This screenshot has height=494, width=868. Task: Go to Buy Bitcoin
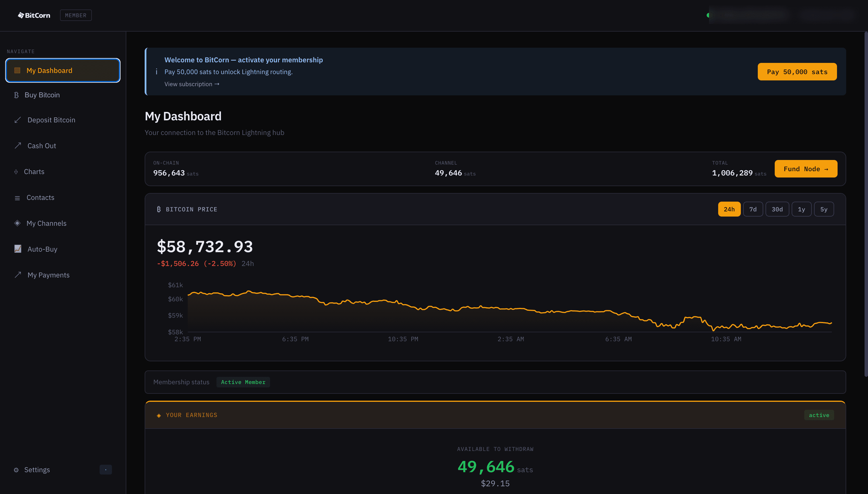[x=63, y=95]
